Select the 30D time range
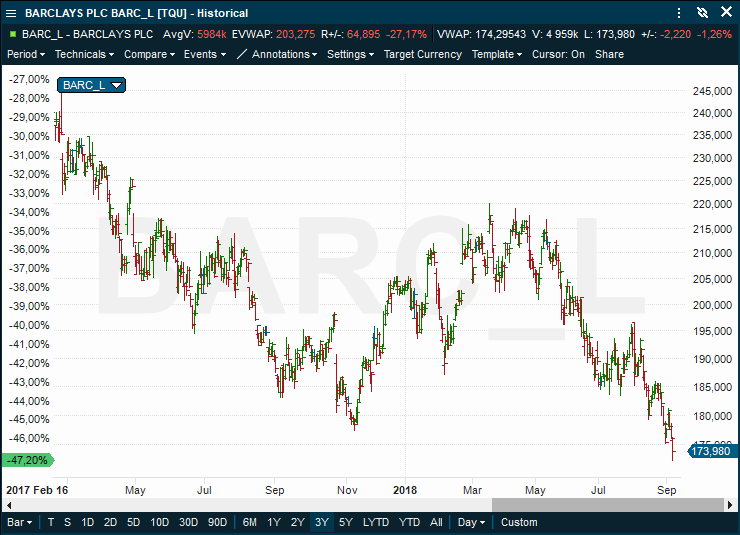Image resolution: width=740 pixels, height=535 pixels. (188, 522)
